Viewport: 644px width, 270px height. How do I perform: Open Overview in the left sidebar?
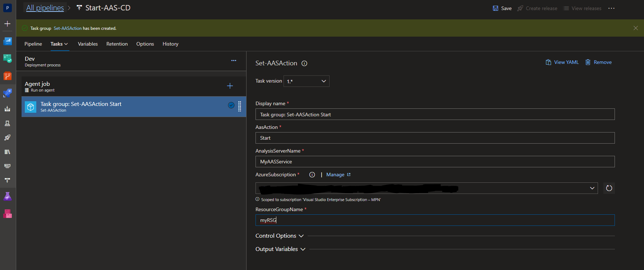(7, 41)
